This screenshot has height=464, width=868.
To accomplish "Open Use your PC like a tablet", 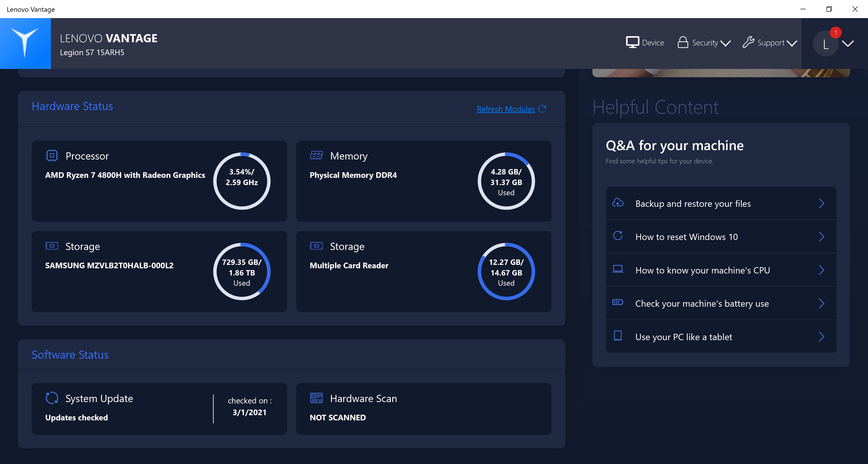I will click(721, 337).
